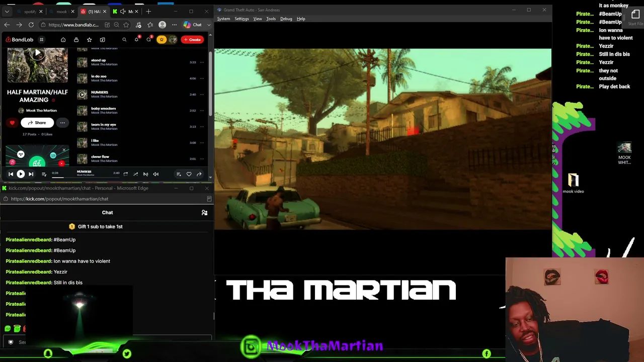Click the BandLab membership crown icon

click(x=161, y=40)
